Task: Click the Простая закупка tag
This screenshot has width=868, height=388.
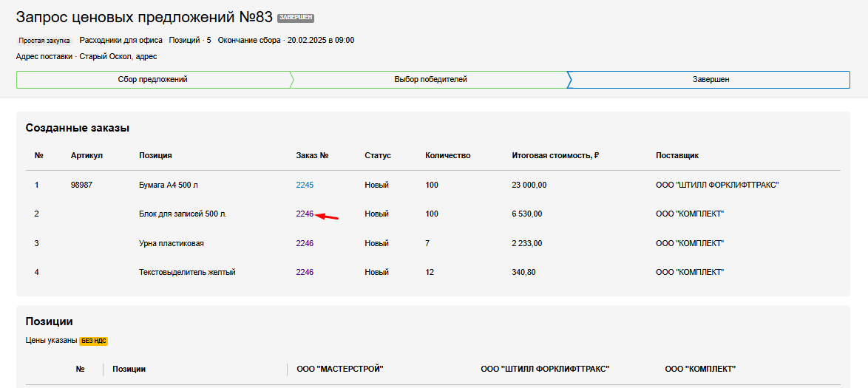Action: 44,41
